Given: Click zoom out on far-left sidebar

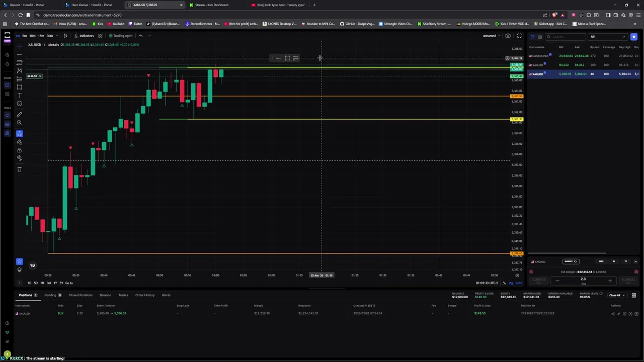Looking at the screenshot, I should pyautogui.click(x=7, y=64).
